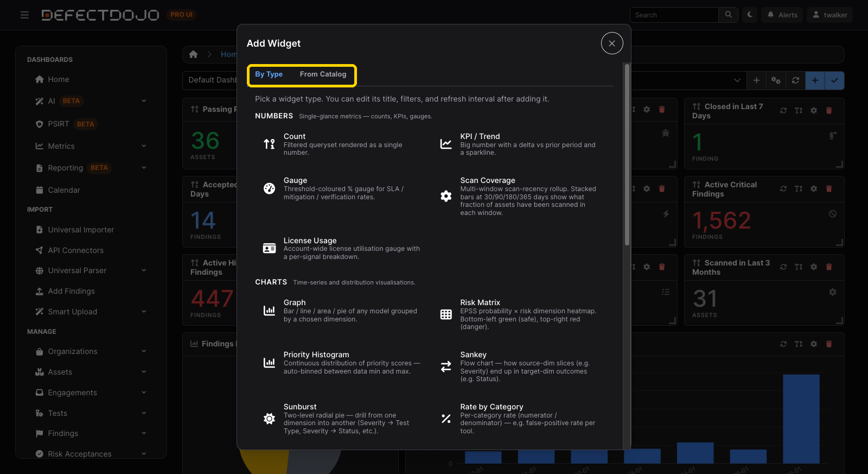Click the tallest blue chart bar
Screen dimensions: 868x474
tap(801, 419)
